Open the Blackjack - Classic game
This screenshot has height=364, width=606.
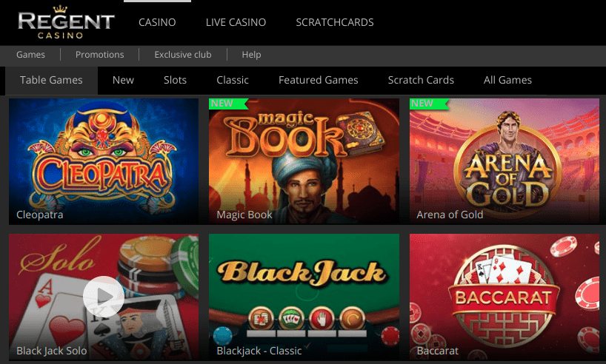click(x=304, y=297)
